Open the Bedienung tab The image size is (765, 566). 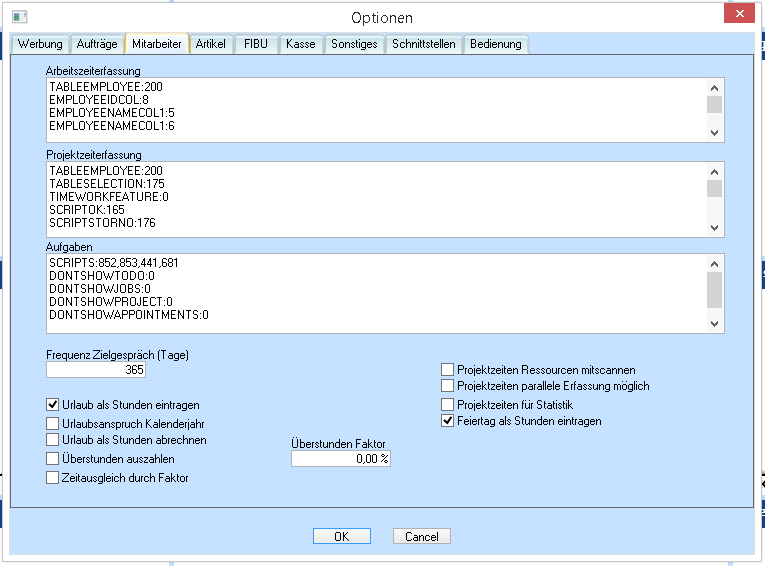tap(496, 44)
